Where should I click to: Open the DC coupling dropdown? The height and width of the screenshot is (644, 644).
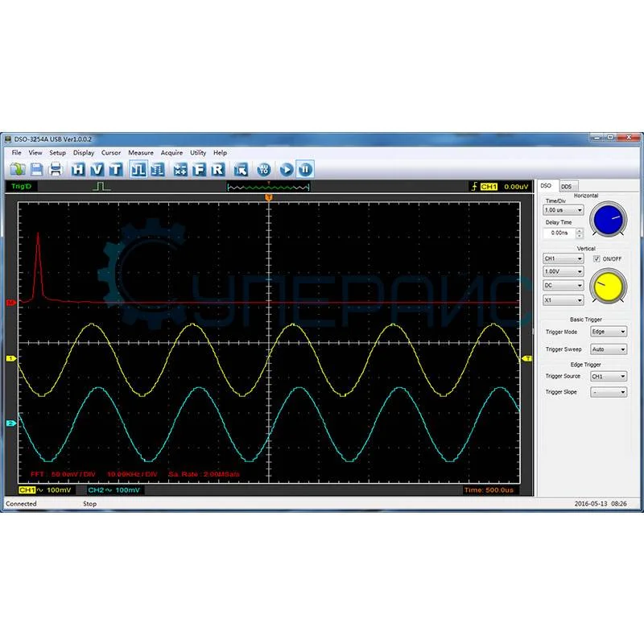[x=563, y=285]
